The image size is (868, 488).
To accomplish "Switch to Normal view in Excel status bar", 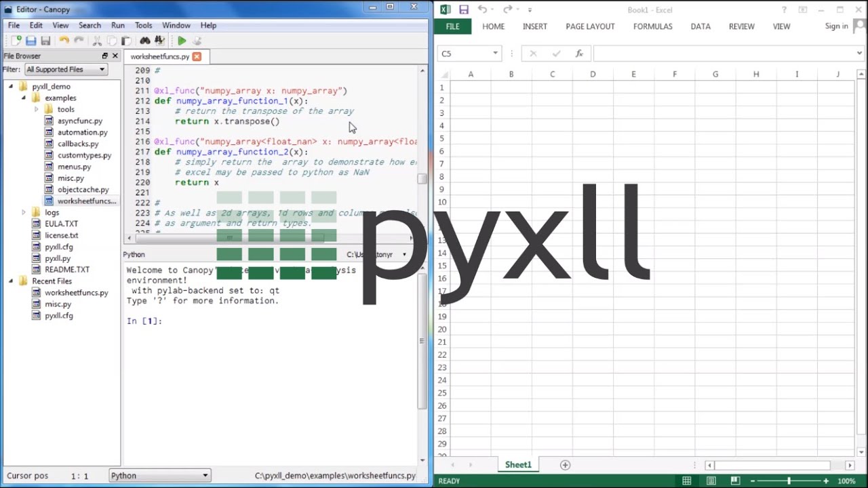I will coord(687,481).
